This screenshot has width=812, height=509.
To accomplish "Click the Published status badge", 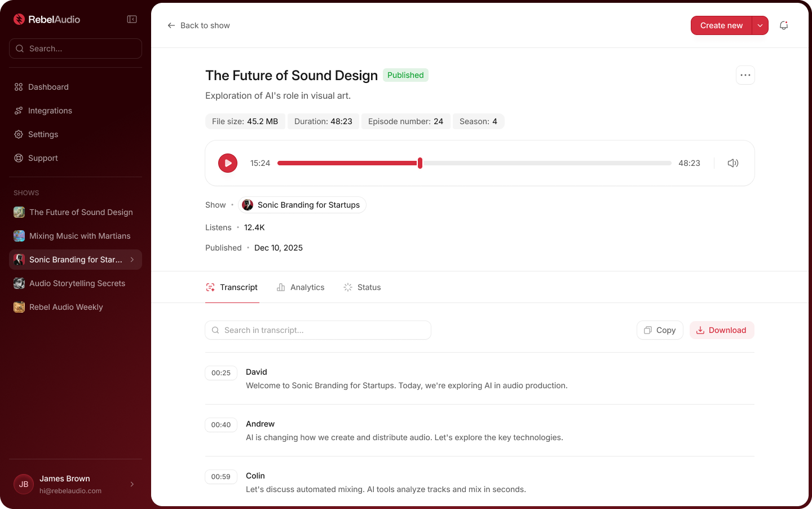I will click(405, 75).
